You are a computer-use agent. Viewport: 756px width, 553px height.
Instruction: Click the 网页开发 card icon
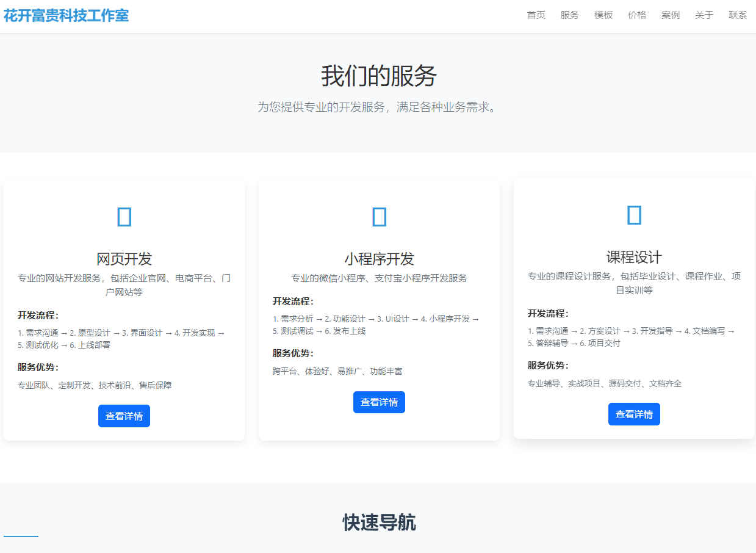tap(124, 216)
